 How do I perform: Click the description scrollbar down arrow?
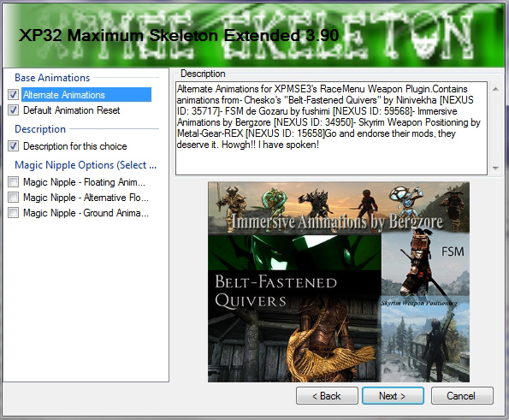(495, 168)
